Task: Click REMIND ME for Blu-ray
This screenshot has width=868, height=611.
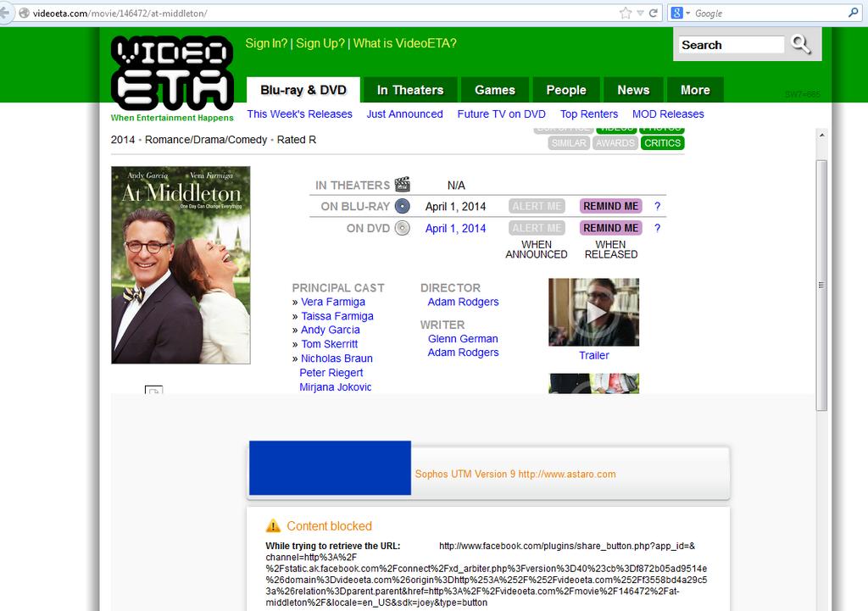Action: click(x=610, y=207)
